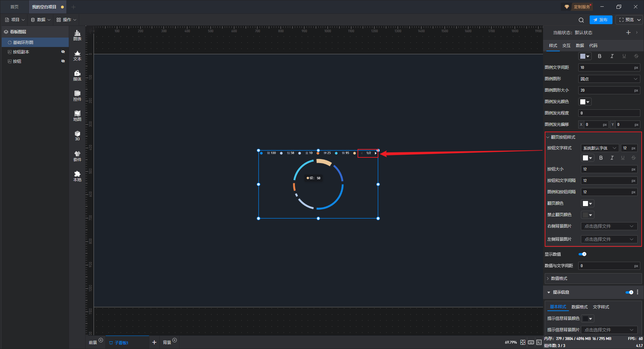Open the 图表 component category

tap(77, 35)
